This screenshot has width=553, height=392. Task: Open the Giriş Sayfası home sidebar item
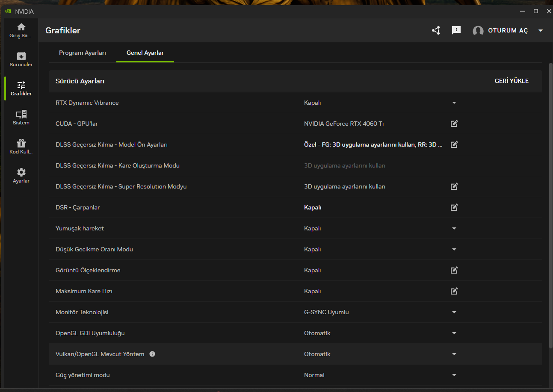[21, 30]
